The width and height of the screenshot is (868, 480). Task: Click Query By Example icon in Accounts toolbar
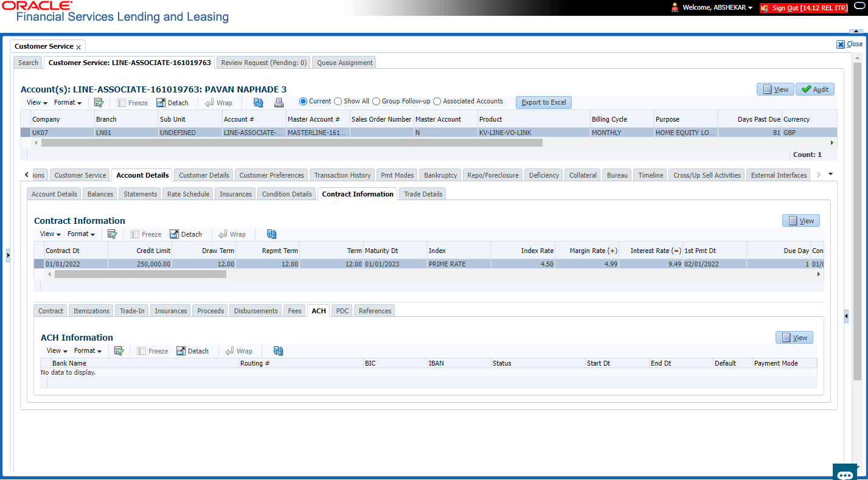[99, 103]
